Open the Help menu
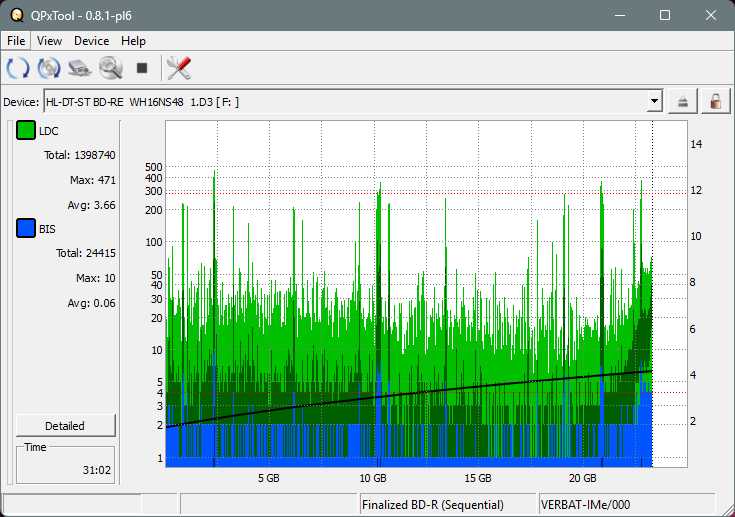Viewport: 735px width, 517px height. click(133, 41)
